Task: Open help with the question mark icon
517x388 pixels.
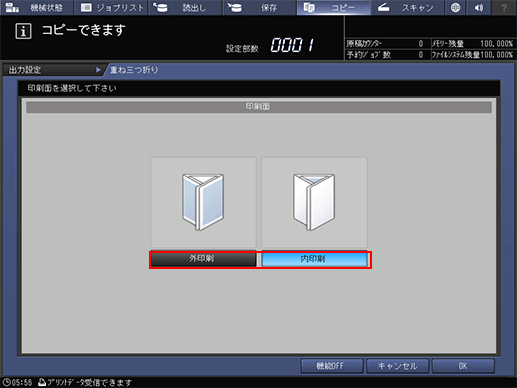Action: pos(504,7)
